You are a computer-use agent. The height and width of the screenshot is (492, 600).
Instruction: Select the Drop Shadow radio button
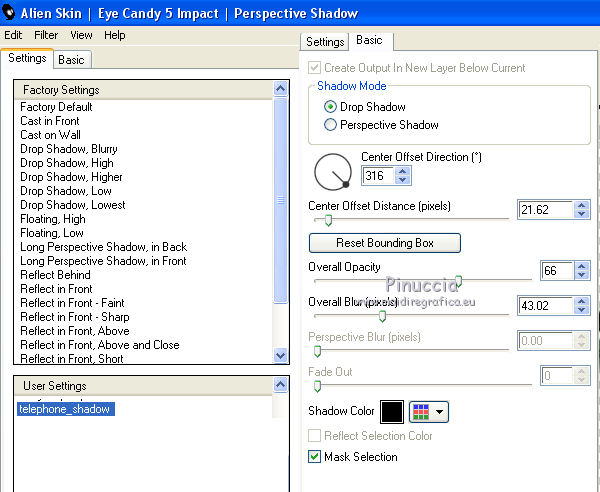330,107
